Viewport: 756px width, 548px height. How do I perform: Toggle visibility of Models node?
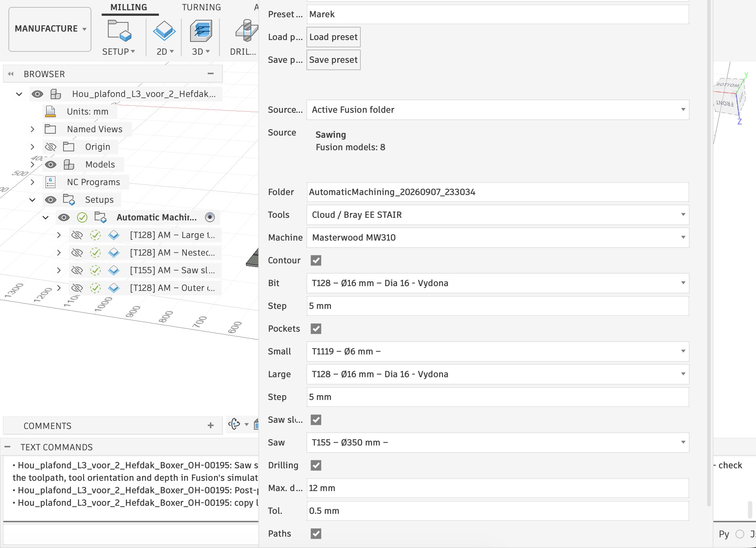[51, 165]
